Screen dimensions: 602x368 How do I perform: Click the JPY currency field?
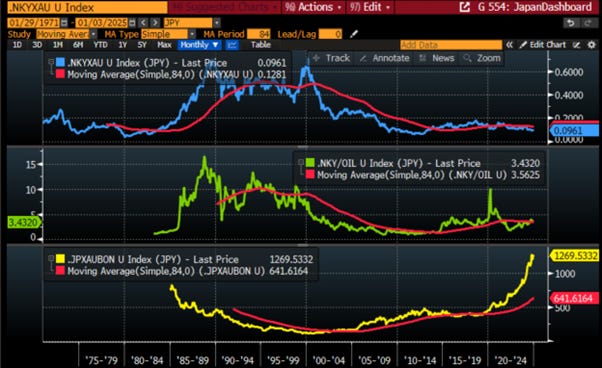pos(188,23)
